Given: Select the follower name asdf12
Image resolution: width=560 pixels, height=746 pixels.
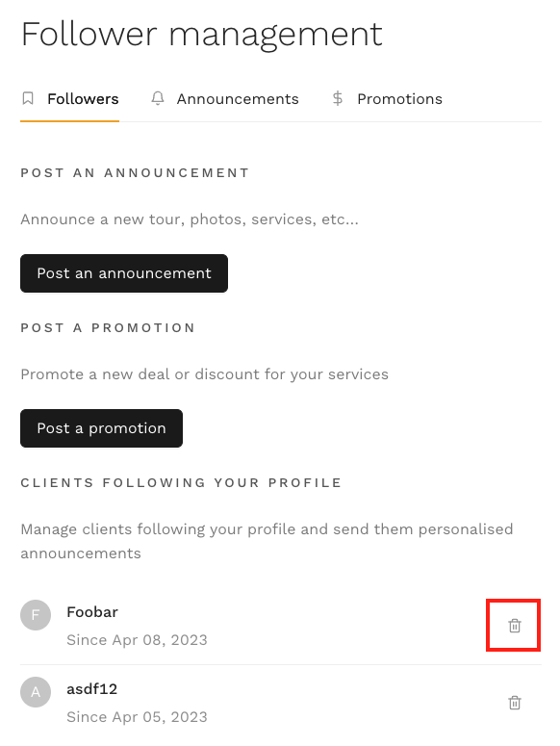Looking at the screenshot, I should click(91, 689).
